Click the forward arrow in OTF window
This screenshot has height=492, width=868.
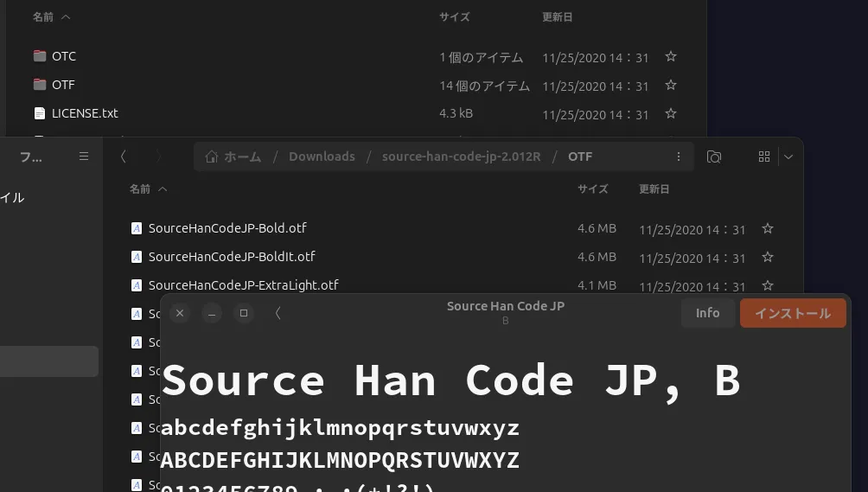(158, 157)
